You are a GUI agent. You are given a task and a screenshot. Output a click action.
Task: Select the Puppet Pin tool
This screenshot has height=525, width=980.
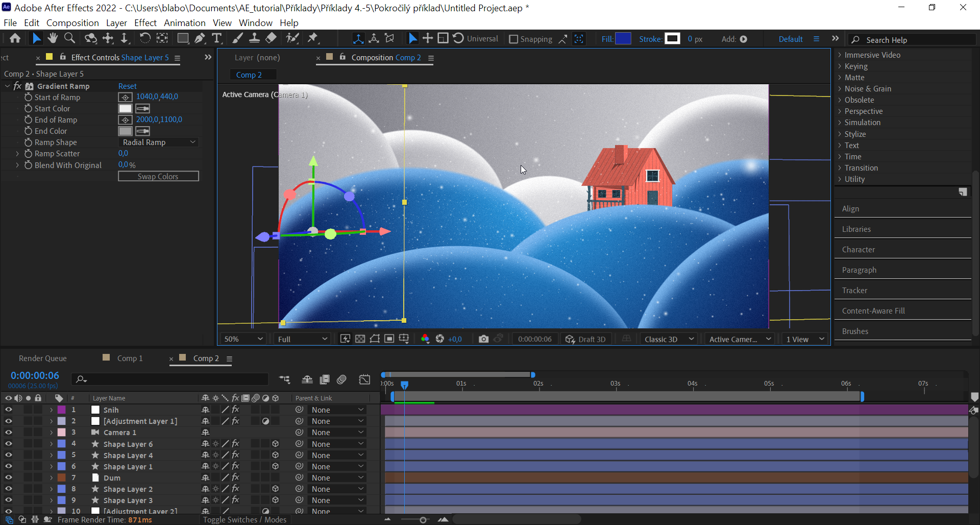[313, 38]
